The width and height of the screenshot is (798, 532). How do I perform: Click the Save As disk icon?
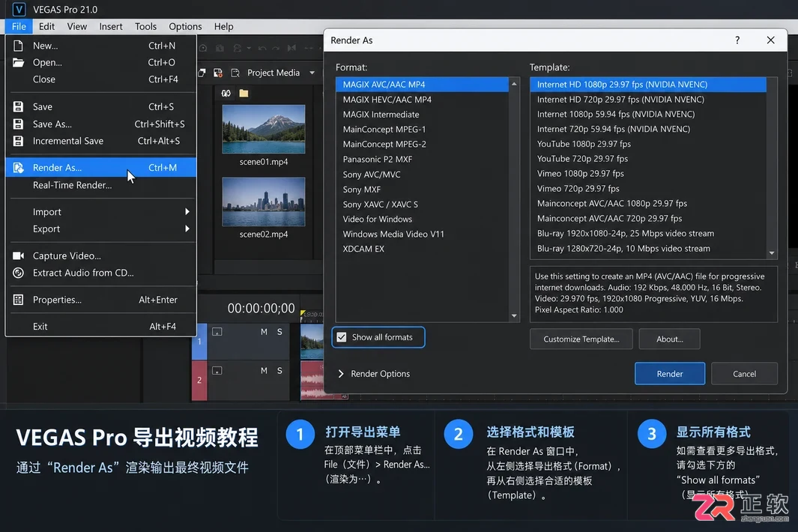tap(18, 124)
